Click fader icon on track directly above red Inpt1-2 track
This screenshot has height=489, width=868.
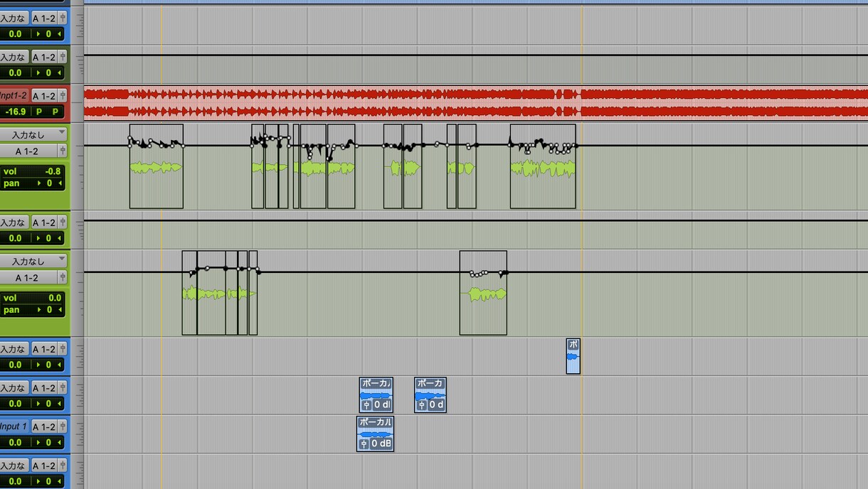point(63,57)
